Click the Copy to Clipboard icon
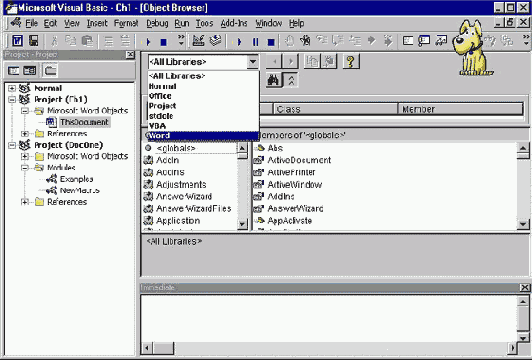Image resolution: width=532 pixels, height=360 pixels. [x=312, y=61]
